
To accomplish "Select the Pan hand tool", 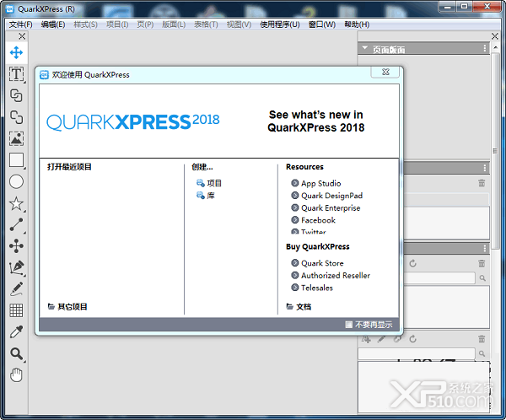I will [x=16, y=375].
